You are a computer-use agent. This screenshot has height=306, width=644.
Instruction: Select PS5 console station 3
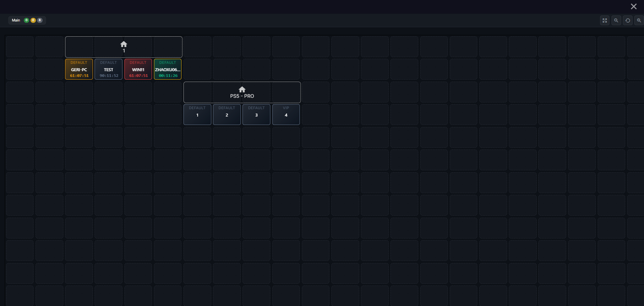256,115
